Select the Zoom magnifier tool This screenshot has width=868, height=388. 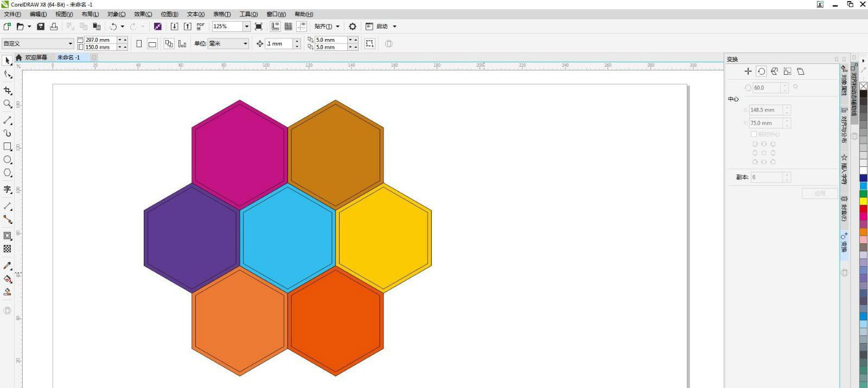[8, 104]
